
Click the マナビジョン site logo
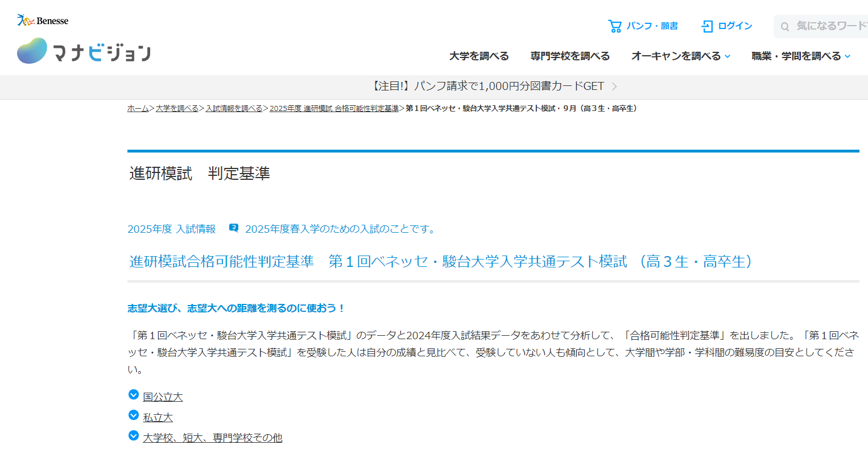(83, 50)
